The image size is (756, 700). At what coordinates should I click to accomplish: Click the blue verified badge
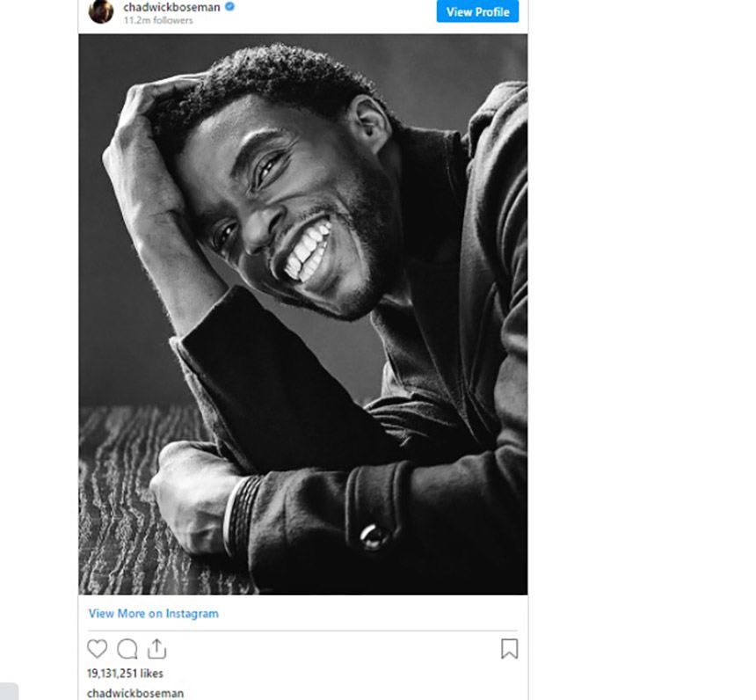pos(230,7)
